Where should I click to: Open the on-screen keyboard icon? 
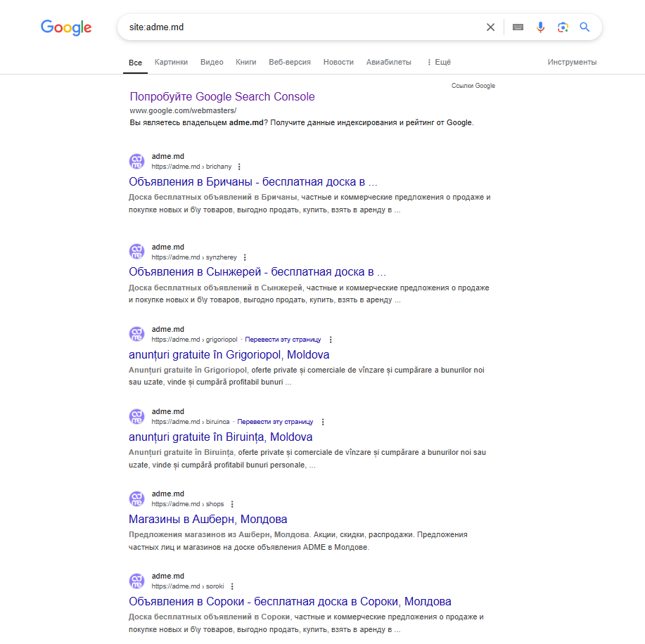[x=518, y=27]
